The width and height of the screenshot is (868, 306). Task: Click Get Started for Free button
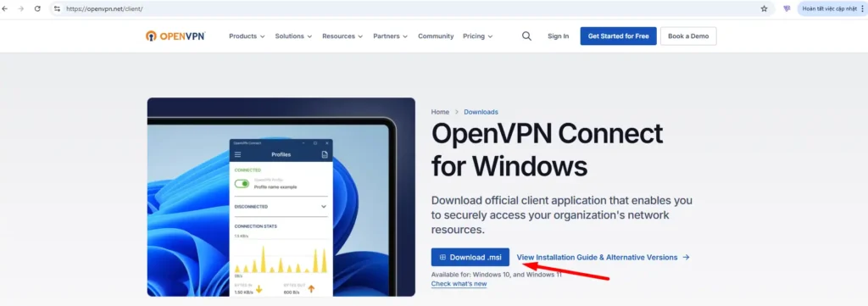pos(618,36)
